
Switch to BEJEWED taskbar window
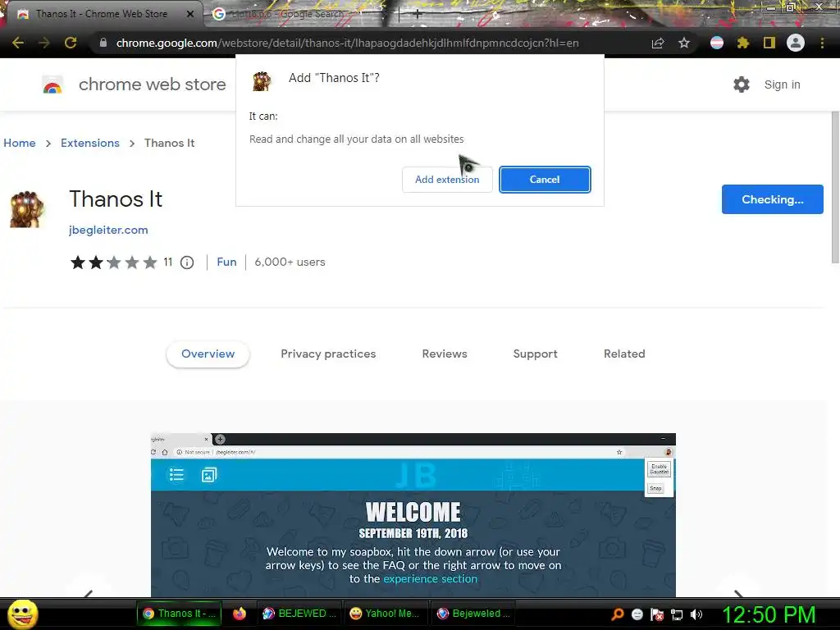[299, 614]
